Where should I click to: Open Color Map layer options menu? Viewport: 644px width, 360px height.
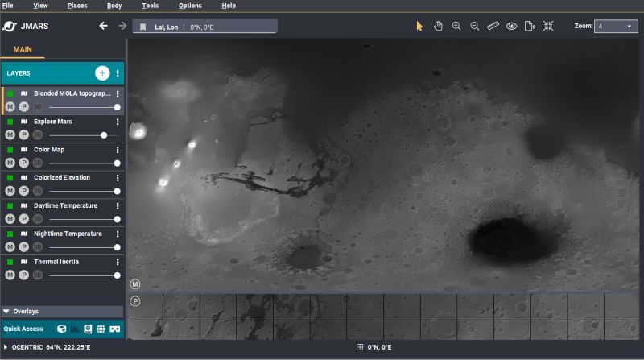pyautogui.click(x=118, y=150)
